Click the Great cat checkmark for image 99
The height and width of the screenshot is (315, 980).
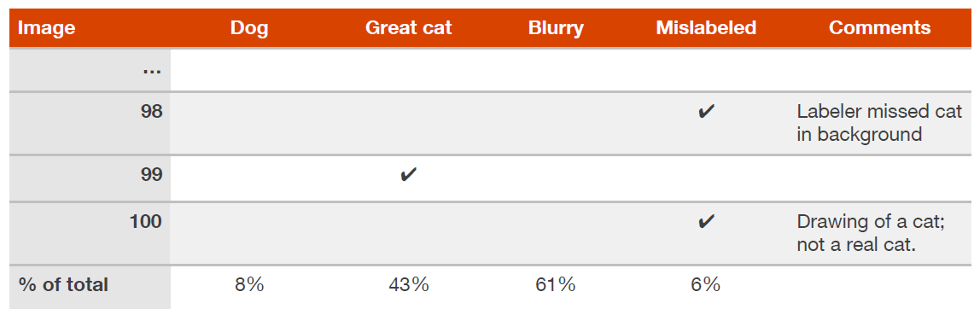click(408, 175)
